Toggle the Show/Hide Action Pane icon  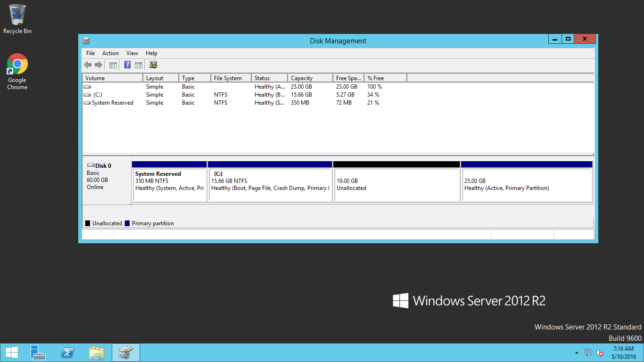coord(139,65)
